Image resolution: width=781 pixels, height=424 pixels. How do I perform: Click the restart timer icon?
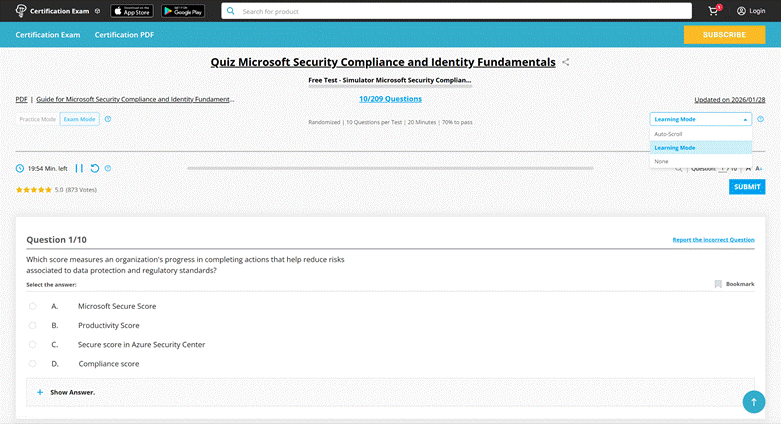95,168
